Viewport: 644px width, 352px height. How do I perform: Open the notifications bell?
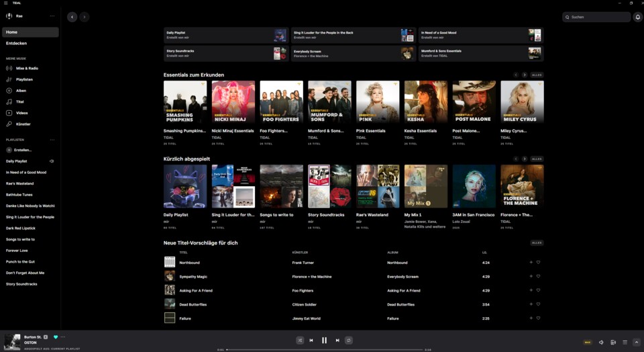pos(637,17)
